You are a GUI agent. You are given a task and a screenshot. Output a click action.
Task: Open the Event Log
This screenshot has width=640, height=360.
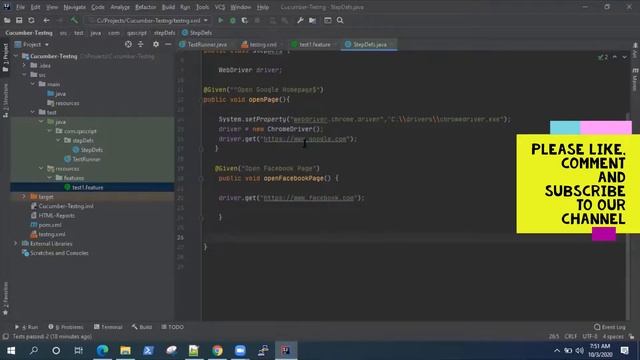pos(610,327)
